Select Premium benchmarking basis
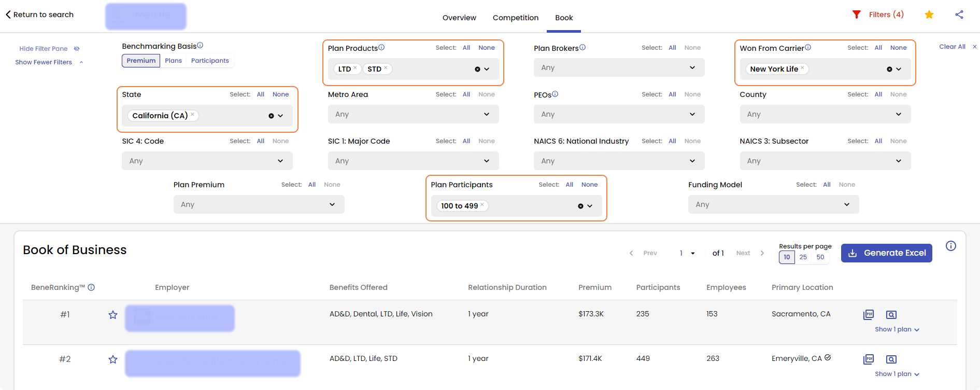The height and width of the screenshot is (390, 980). [x=141, y=61]
